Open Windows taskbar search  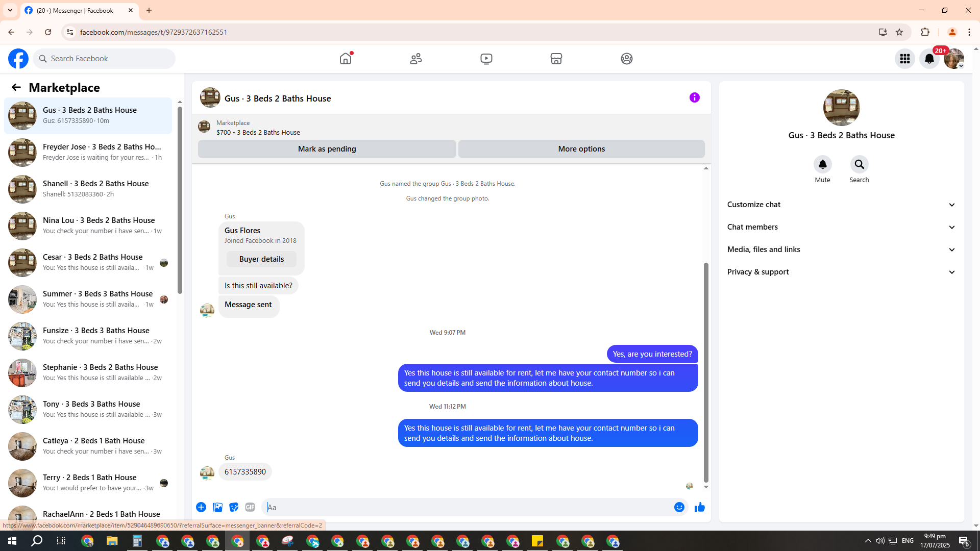37,541
